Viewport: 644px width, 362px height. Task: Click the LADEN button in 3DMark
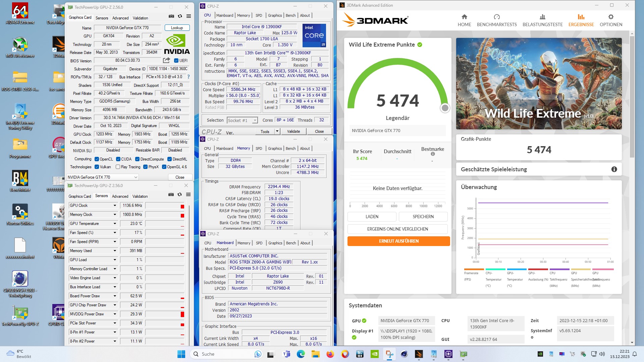372,217
